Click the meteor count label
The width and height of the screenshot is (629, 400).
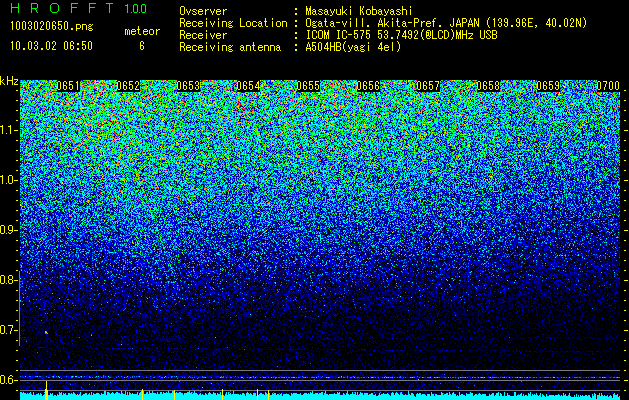click(x=142, y=31)
